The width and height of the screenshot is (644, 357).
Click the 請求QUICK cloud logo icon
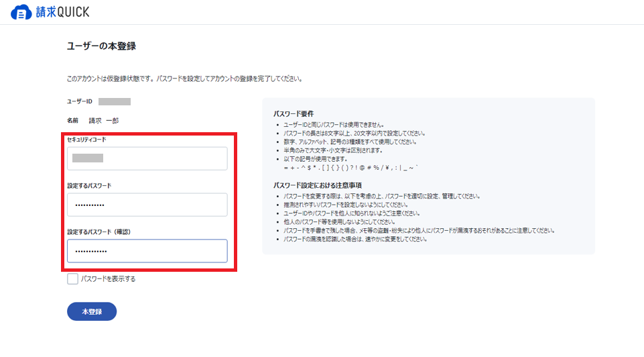coord(21,12)
